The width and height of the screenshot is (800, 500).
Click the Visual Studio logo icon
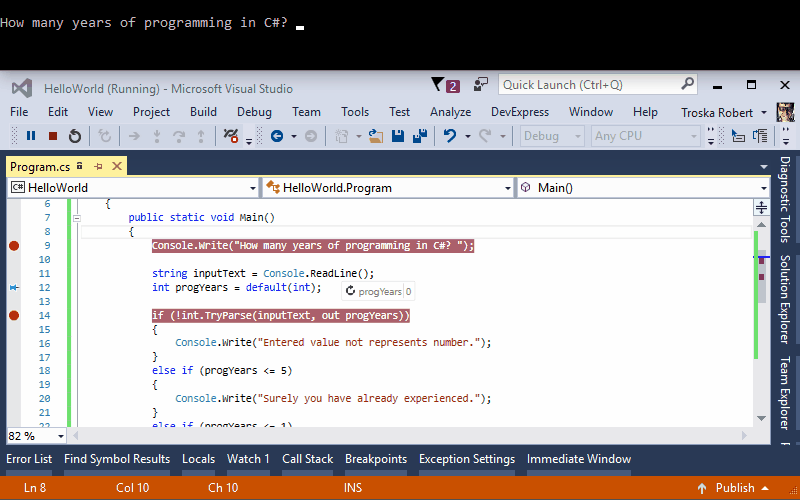point(22,88)
